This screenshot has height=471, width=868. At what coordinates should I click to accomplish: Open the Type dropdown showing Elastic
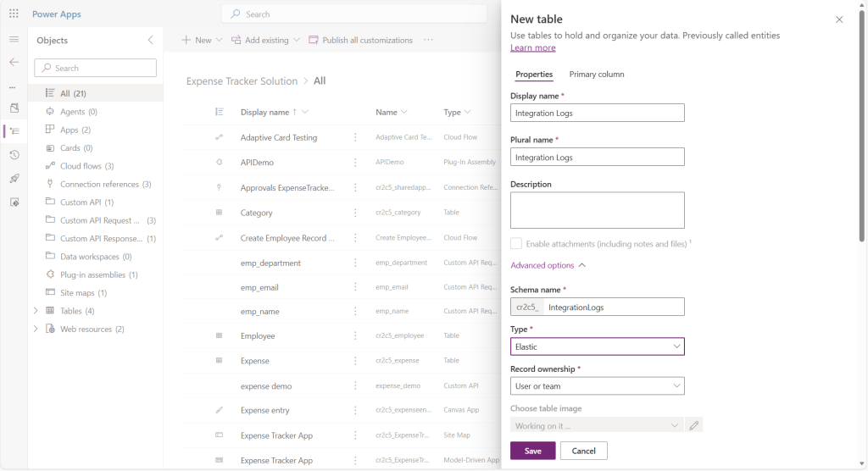point(598,346)
